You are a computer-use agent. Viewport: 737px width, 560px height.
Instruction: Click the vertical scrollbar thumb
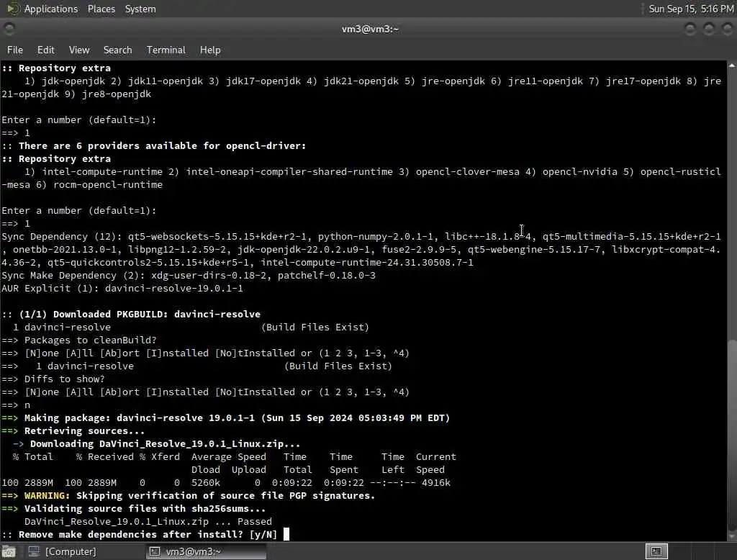coord(732,435)
